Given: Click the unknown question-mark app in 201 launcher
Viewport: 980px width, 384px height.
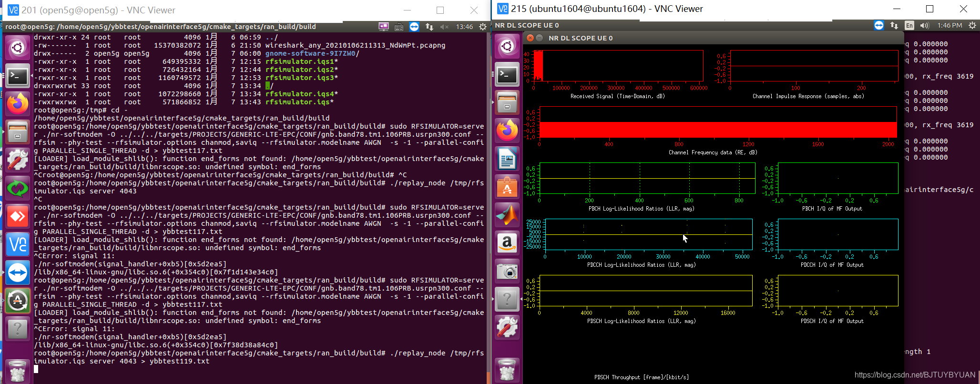Looking at the screenshot, I should tap(18, 329).
